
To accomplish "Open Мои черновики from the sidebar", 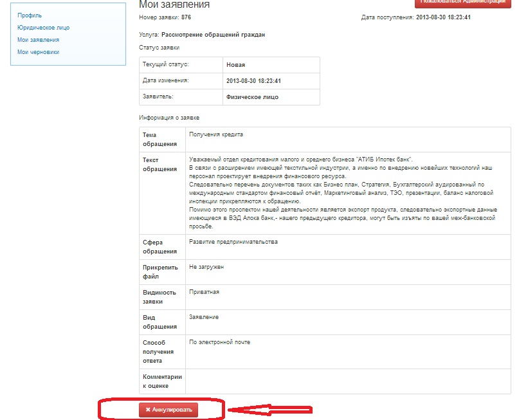I will pyautogui.click(x=38, y=52).
